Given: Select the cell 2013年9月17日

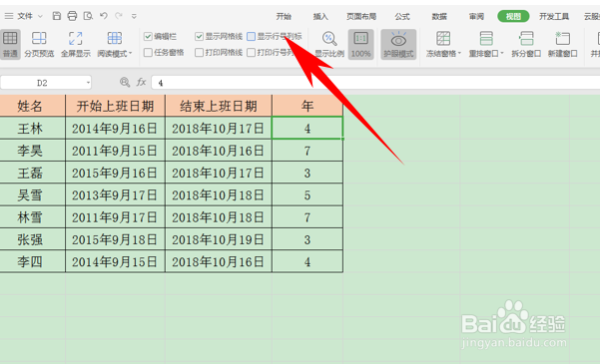Looking at the screenshot, I should click(115, 194).
